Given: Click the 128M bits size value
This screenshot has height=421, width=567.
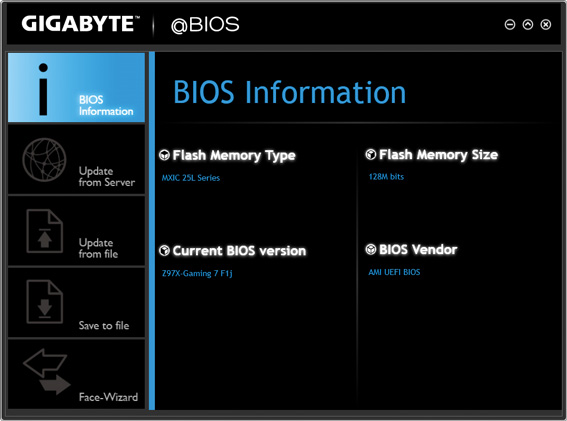Looking at the screenshot, I should click(386, 177).
